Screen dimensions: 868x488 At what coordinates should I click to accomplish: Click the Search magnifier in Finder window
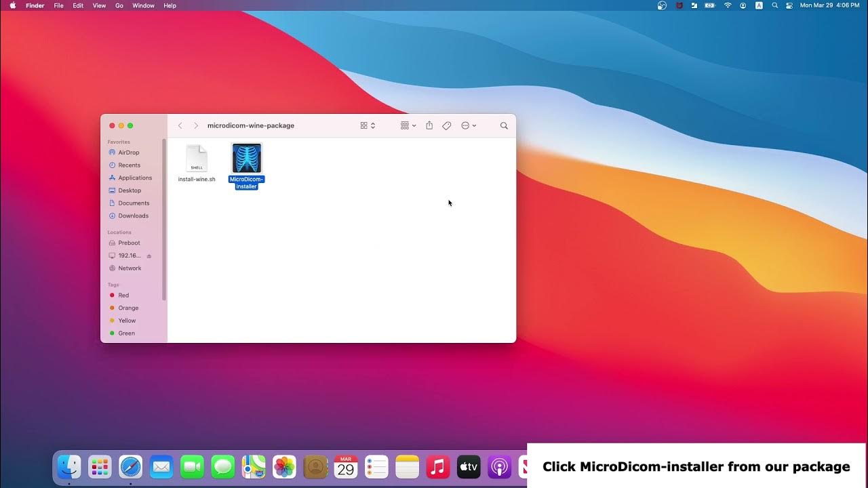(x=504, y=125)
